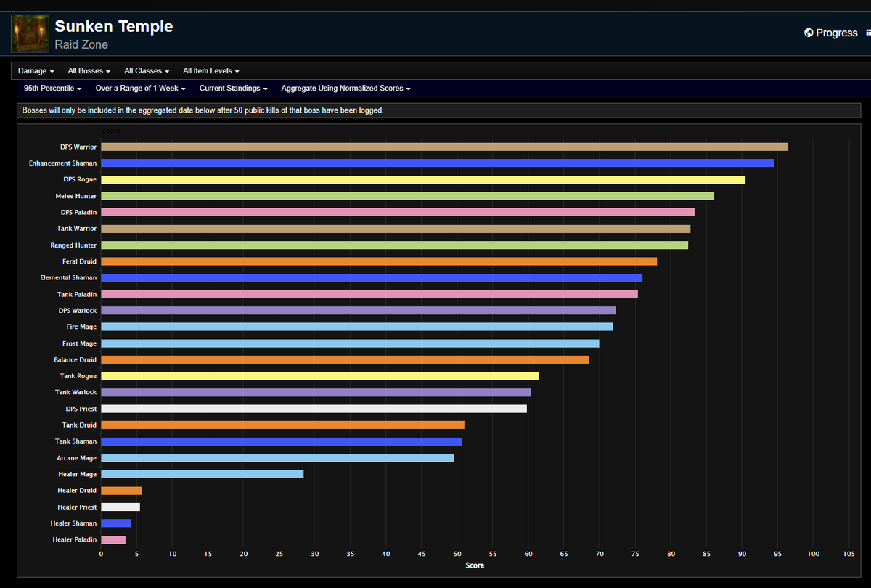Click the Sunken Temple zone thumbnail icon
The image size is (871, 588).
point(30,33)
